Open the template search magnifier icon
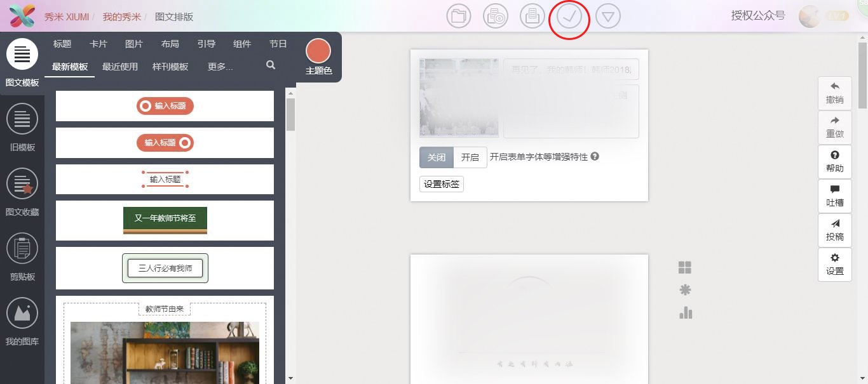 (270, 65)
